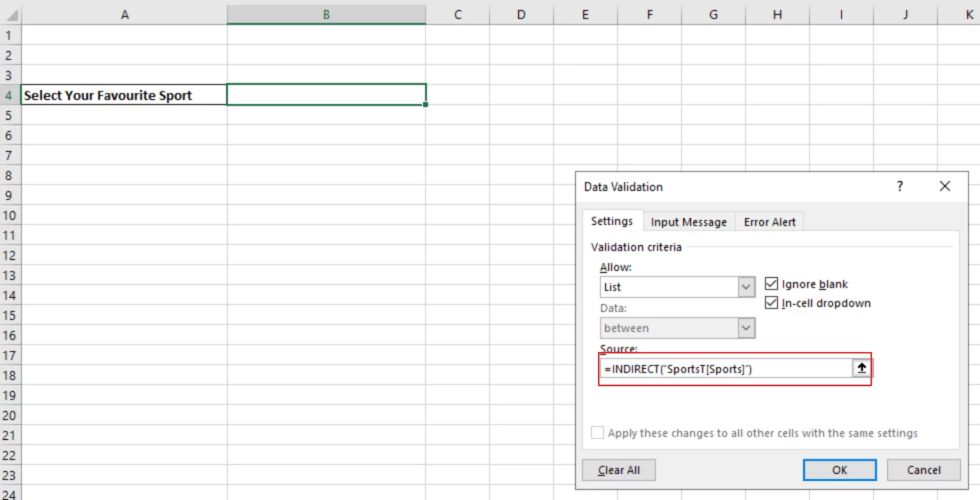Cancel the Data Validation dialog

[923, 469]
